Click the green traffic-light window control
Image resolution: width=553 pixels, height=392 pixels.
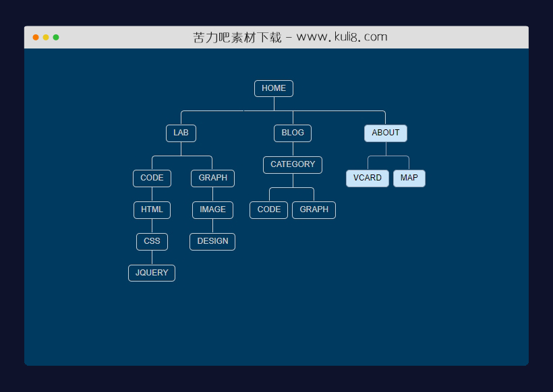[57, 37]
